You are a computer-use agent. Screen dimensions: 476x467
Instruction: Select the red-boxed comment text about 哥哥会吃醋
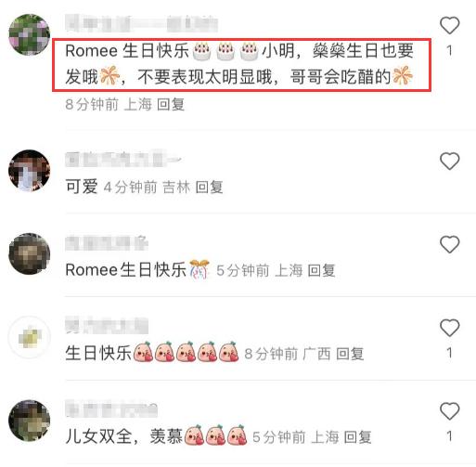242,64
